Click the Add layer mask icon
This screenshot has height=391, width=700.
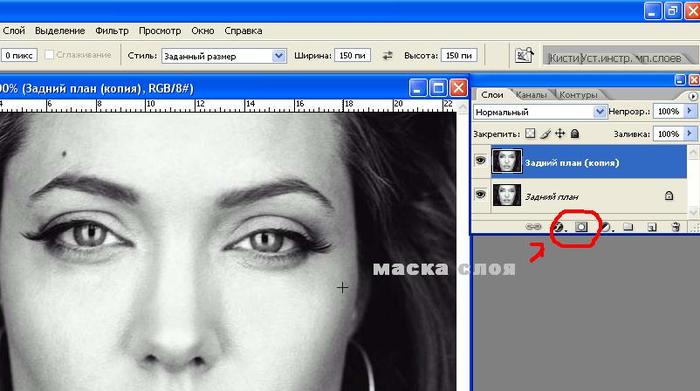581,227
